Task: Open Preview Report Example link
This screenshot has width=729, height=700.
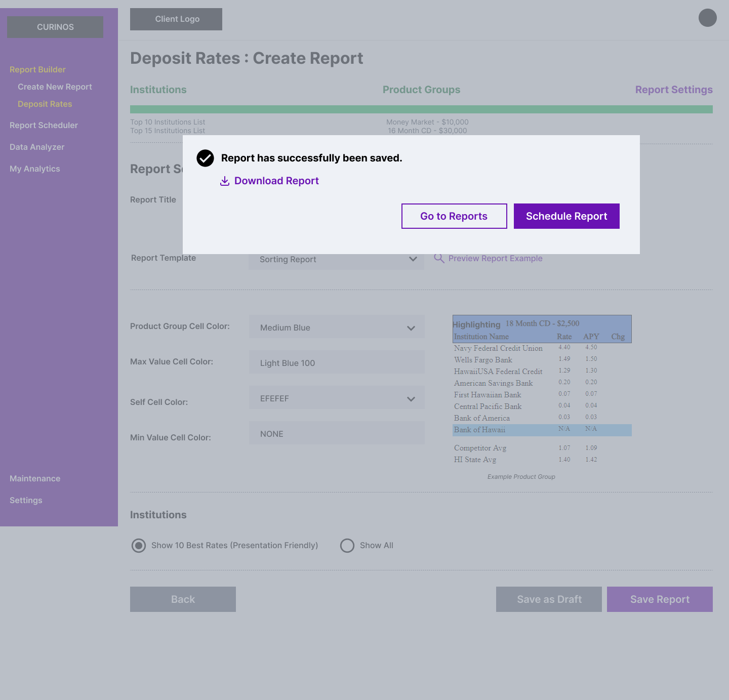Action: [x=495, y=258]
